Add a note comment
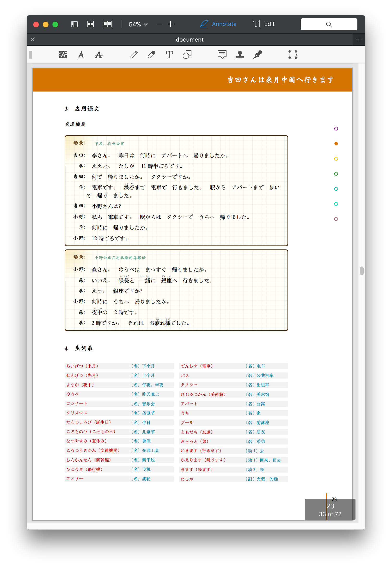The width and height of the screenshot is (392, 568). point(222,55)
